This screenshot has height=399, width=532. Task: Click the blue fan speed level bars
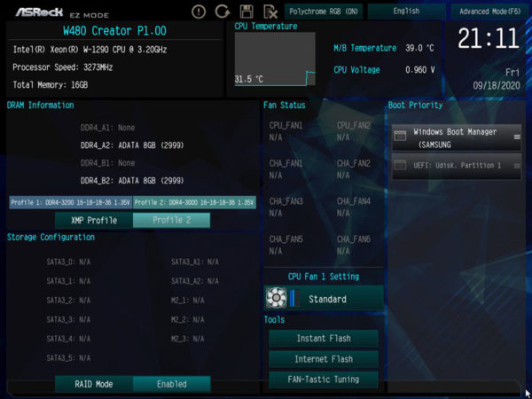pyautogui.click(x=294, y=299)
